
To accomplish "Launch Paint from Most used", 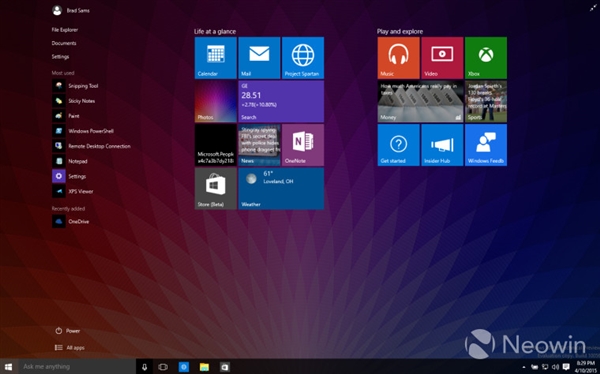I will 66,116.
